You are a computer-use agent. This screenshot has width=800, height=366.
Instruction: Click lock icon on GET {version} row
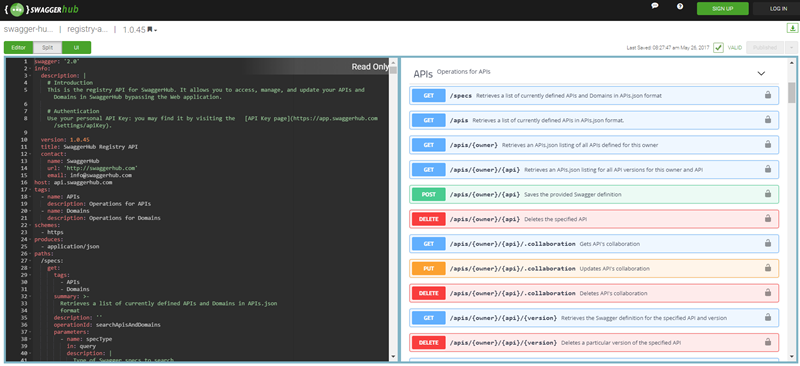point(767,318)
